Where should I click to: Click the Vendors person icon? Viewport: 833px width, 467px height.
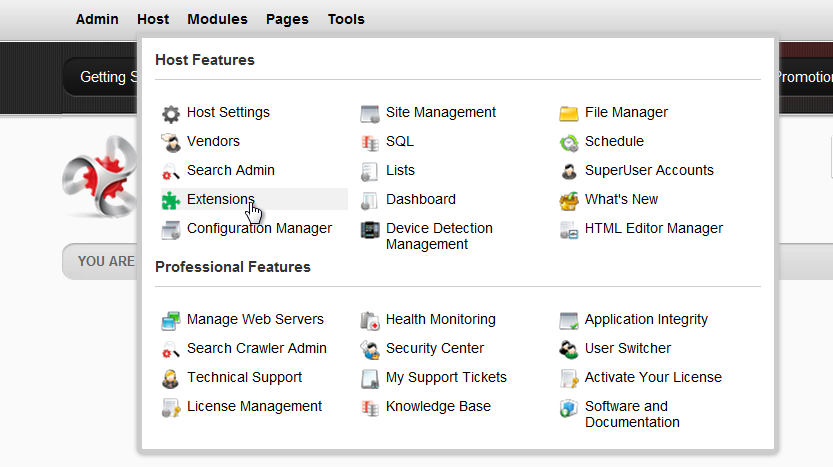pos(171,142)
